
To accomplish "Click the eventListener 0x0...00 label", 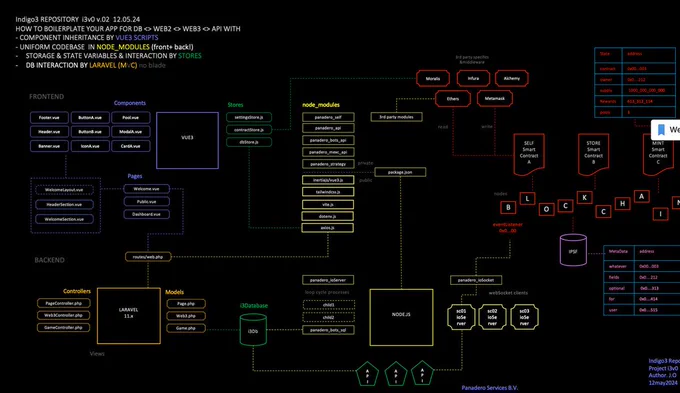I will (507, 228).
